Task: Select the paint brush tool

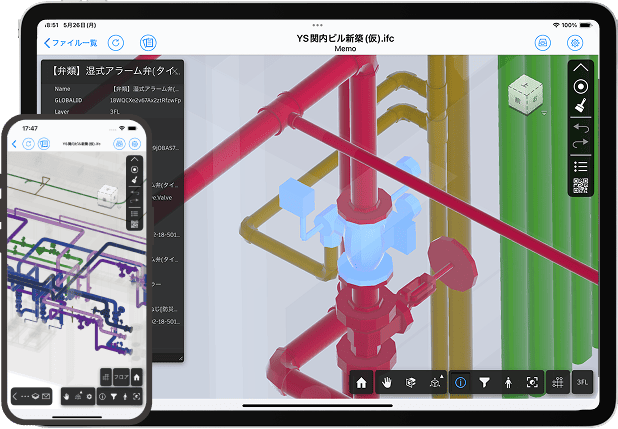Action: (581, 105)
